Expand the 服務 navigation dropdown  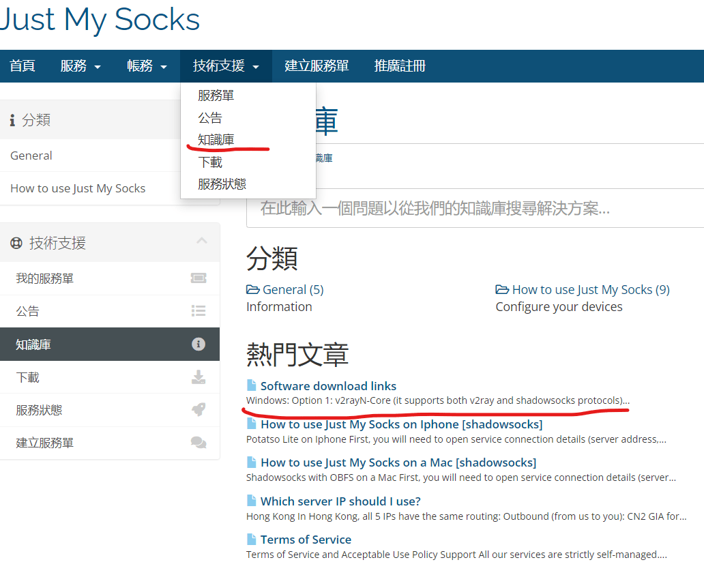(80, 66)
